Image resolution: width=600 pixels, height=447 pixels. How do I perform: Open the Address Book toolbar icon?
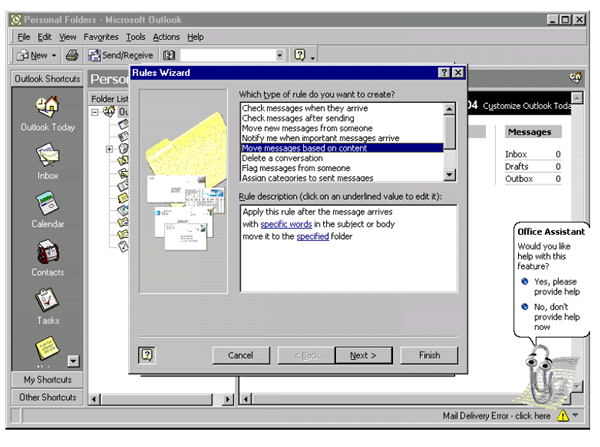pyautogui.click(x=169, y=55)
